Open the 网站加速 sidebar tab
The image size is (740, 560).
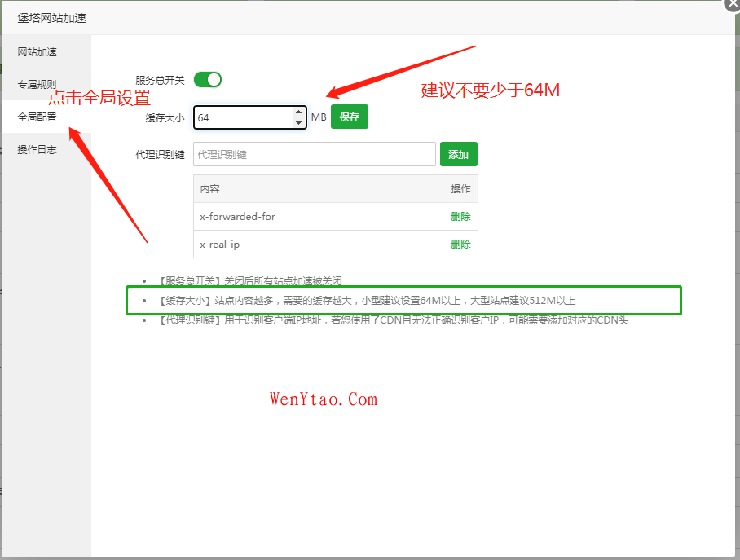37,52
